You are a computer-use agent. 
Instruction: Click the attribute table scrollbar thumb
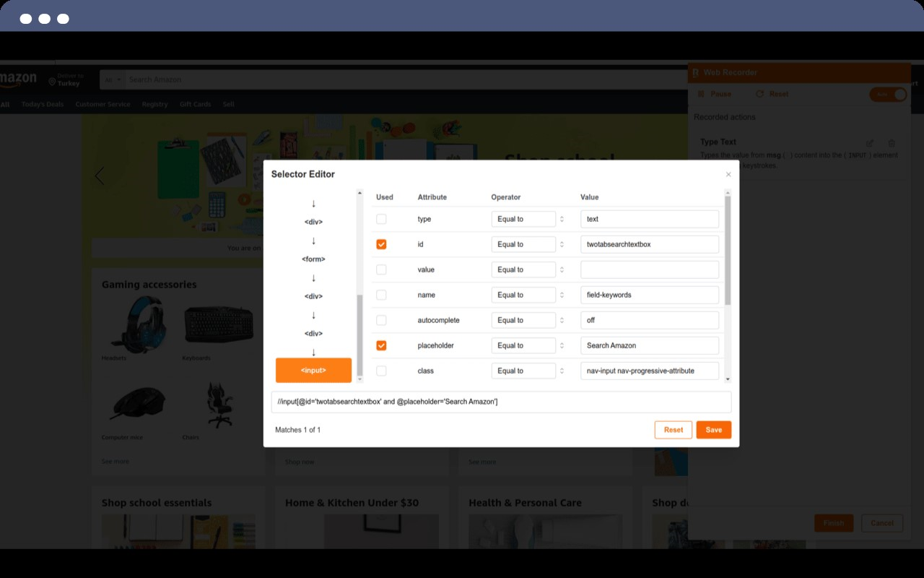click(728, 250)
